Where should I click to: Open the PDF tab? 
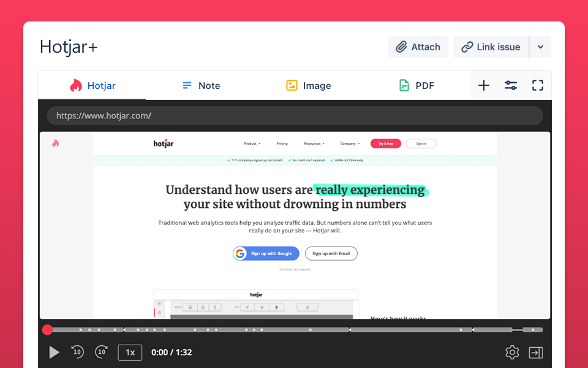(417, 86)
